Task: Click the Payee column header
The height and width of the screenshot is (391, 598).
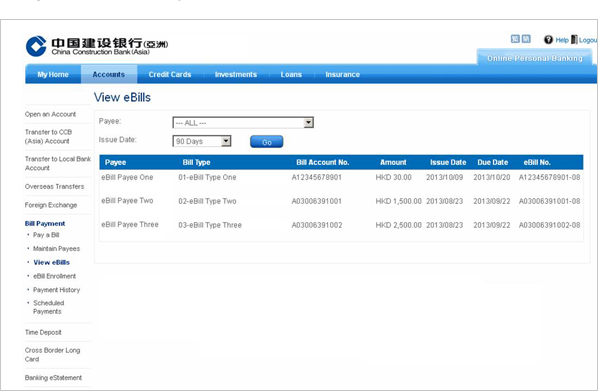Action: [116, 163]
